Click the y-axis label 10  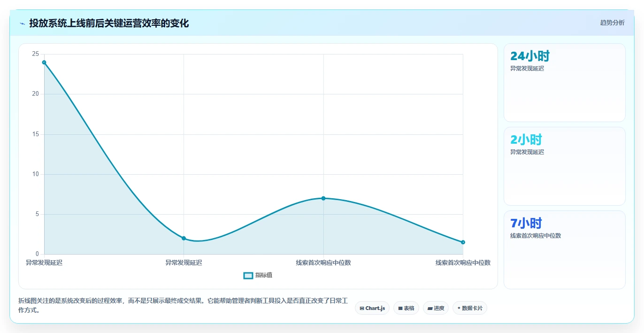tap(35, 174)
